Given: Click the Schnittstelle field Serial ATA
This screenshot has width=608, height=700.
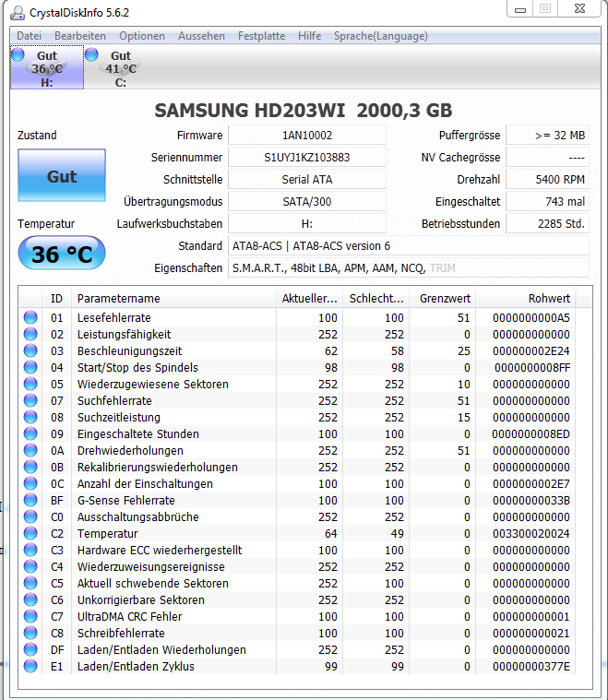Looking at the screenshot, I should click(307, 180).
